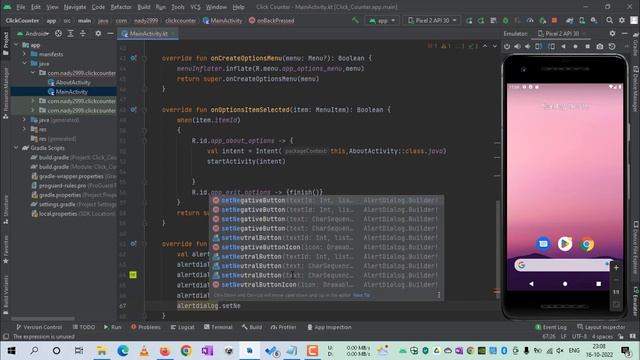
Task: Click Expand All in Project panel
Action: click(x=71, y=34)
